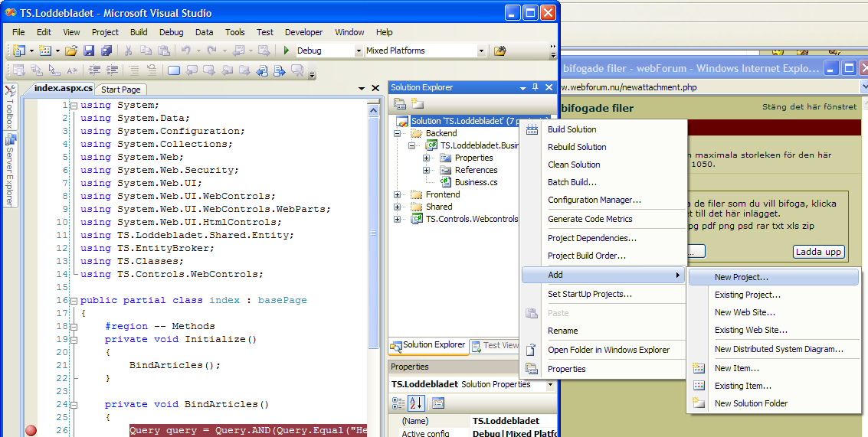Click the Navigate Backward icon
Screen dimensions: 868x437
click(x=238, y=51)
